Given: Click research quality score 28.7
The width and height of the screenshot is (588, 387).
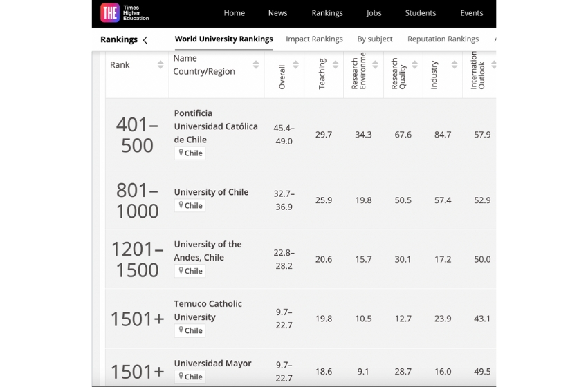Looking at the screenshot, I should click(x=403, y=372).
